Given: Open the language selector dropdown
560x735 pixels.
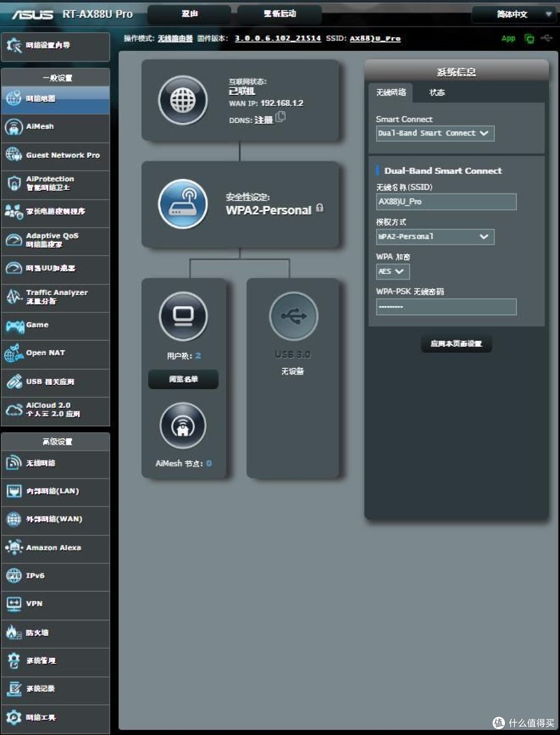Looking at the screenshot, I should coord(513,15).
